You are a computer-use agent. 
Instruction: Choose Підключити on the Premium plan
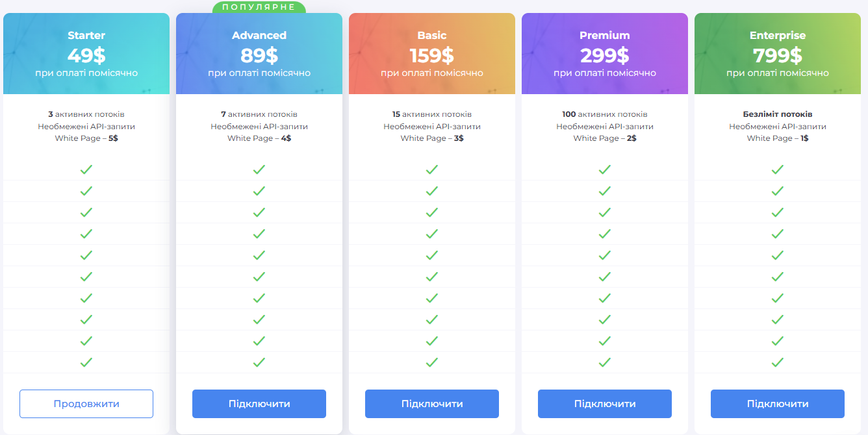(x=605, y=404)
